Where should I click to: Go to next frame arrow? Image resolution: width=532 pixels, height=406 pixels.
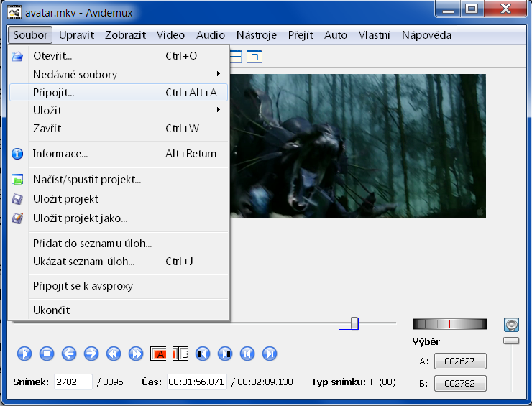point(91,354)
